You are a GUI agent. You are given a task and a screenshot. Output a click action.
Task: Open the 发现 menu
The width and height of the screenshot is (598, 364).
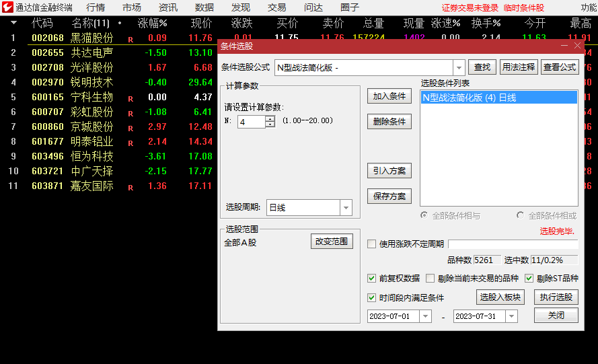pyautogui.click(x=241, y=7)
